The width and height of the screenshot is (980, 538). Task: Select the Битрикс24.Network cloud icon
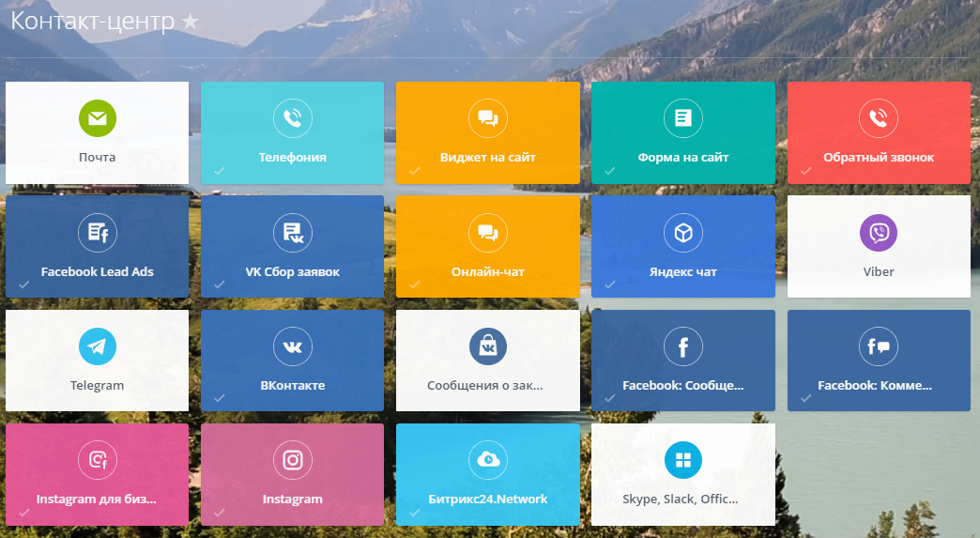pyautogui.click(x=488, y=460)
